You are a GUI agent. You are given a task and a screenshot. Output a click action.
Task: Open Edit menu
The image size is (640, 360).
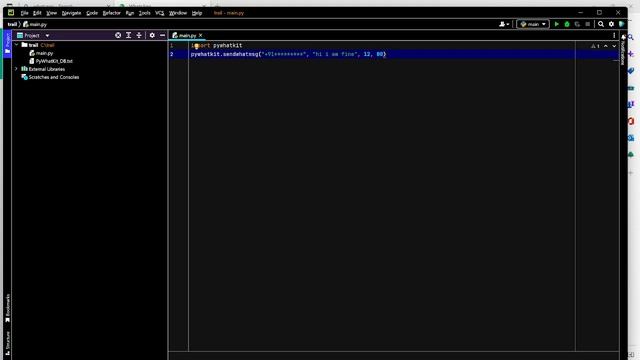coord(37,13)
